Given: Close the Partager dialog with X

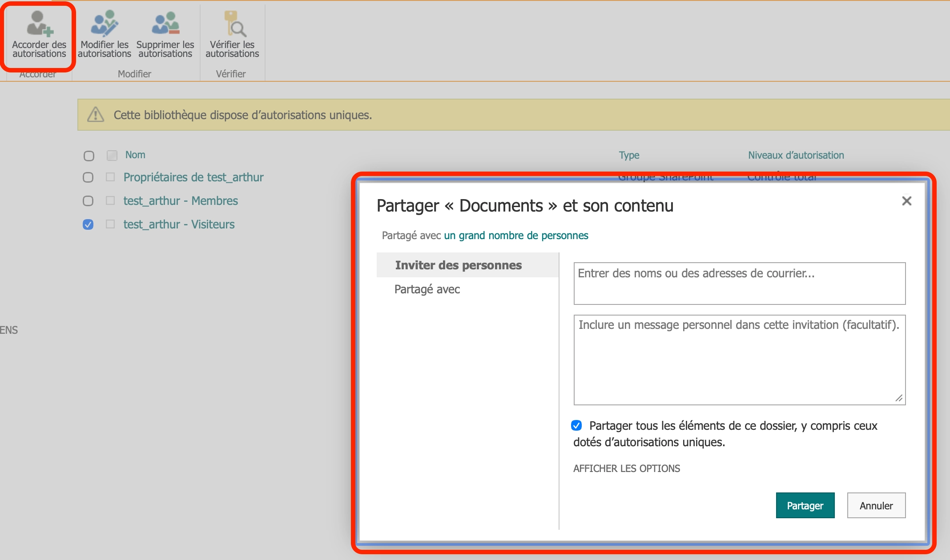Looking at the screenshot, I should (906, 201).
